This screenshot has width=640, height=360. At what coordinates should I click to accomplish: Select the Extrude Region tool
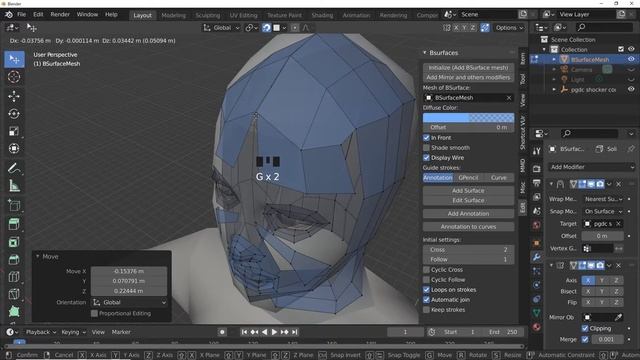14,224
